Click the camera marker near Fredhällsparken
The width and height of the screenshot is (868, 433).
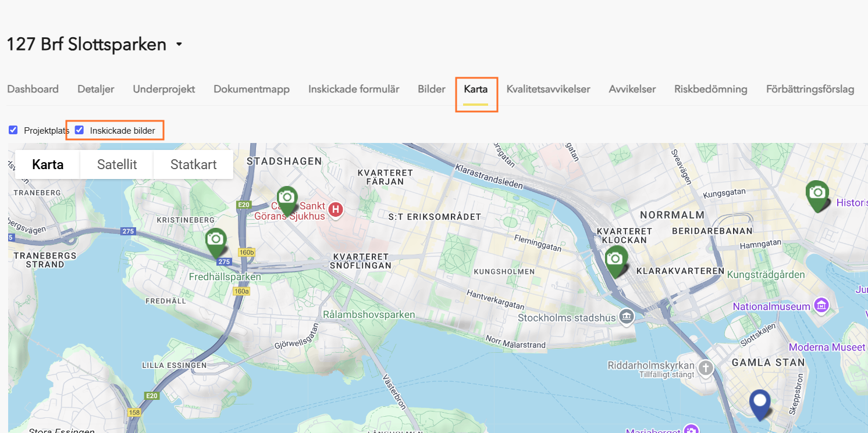coord(215,242)
